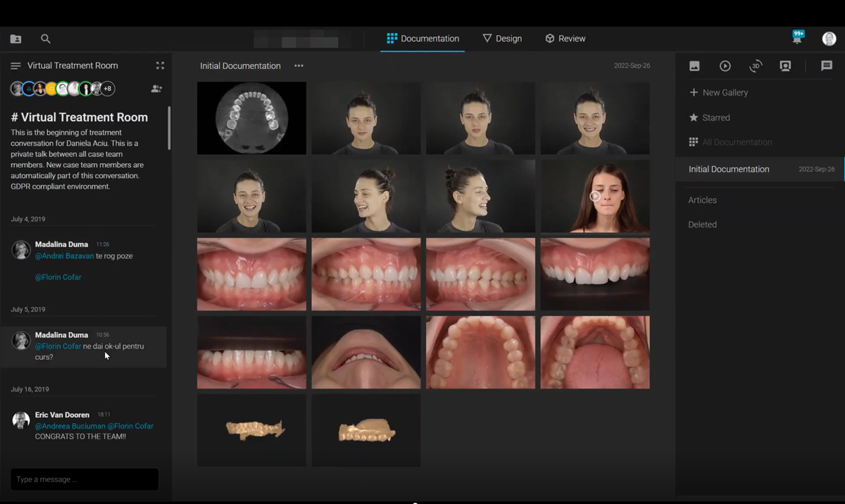Click New Gallery button
Image resolution: width=845 pixels, height=504 pixels.
pyautogui.click(x=718, y=92)
